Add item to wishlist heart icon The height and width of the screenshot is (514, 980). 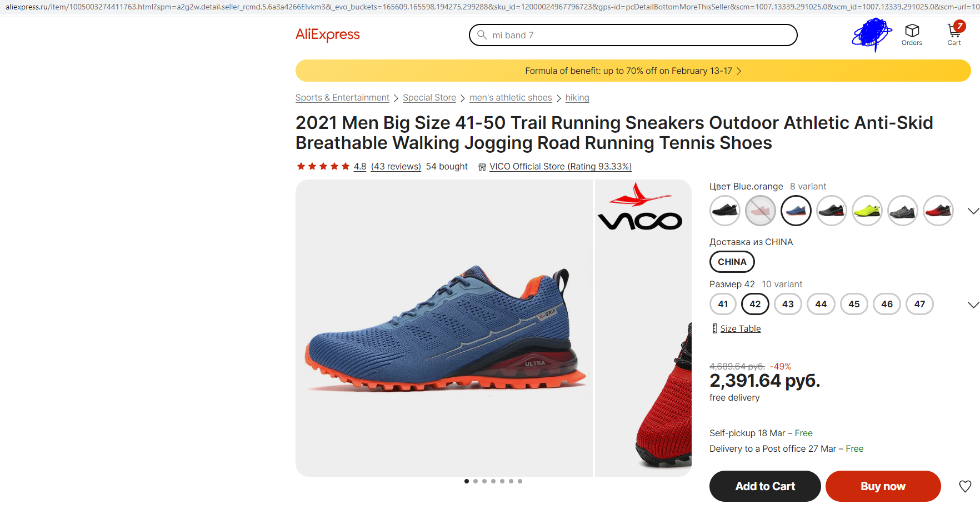965,486
